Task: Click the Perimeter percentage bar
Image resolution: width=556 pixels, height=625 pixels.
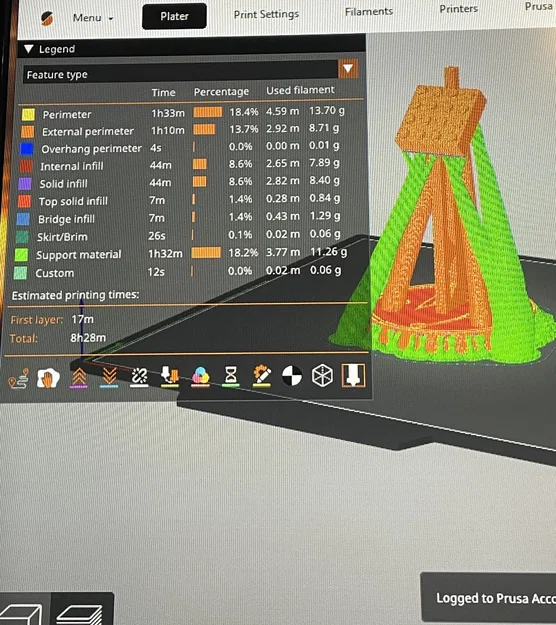Action: [208, 112]
